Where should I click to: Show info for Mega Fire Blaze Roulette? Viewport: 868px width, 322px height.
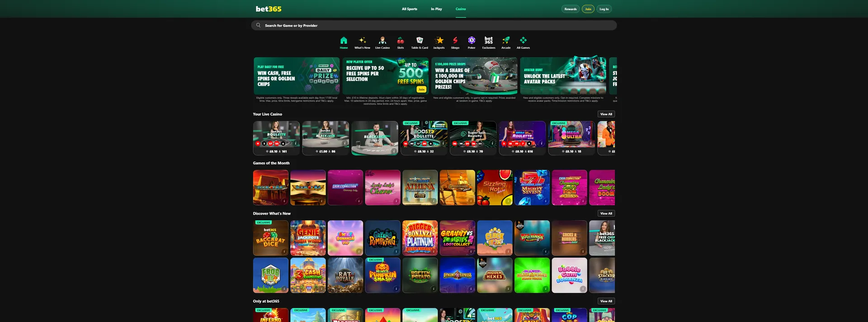[542, 143]
